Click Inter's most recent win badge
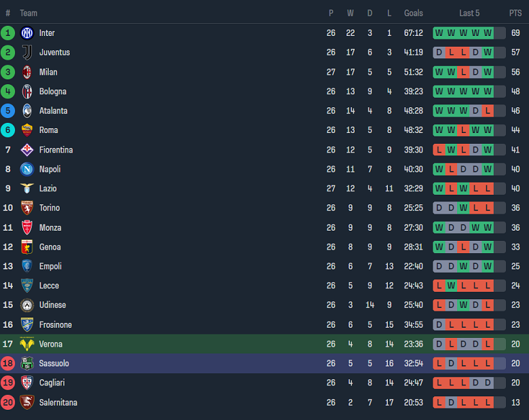The width and height of the screenshot is (529, 420). (488, 33)
